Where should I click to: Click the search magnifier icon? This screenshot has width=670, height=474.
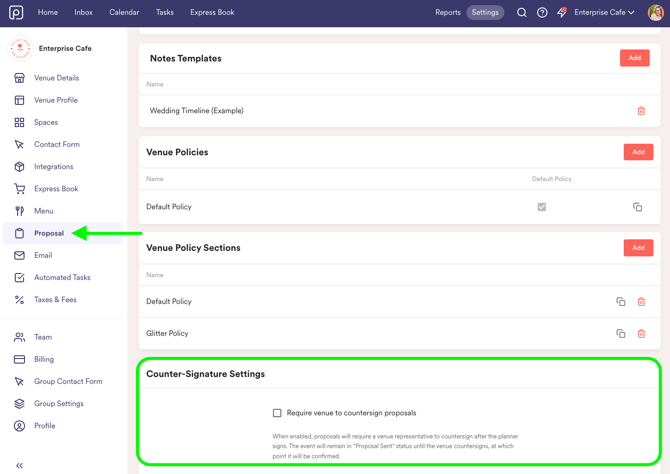click(x=521, y=13)
